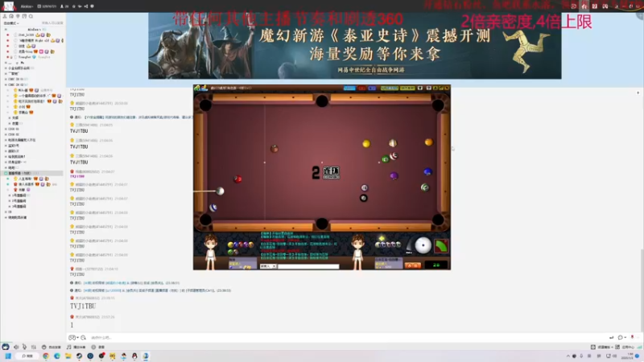Click the white cue ball on table
The height and width of the screenshot is (362, 644).
220,191
